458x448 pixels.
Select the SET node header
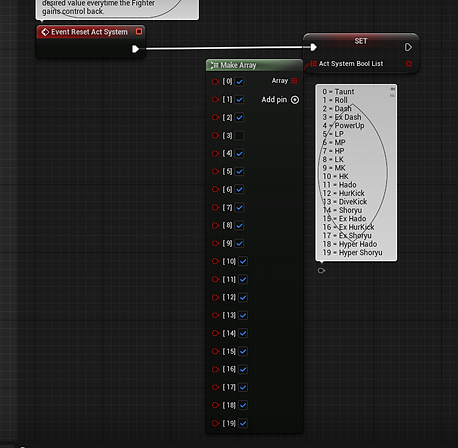[x=361, y=41]
